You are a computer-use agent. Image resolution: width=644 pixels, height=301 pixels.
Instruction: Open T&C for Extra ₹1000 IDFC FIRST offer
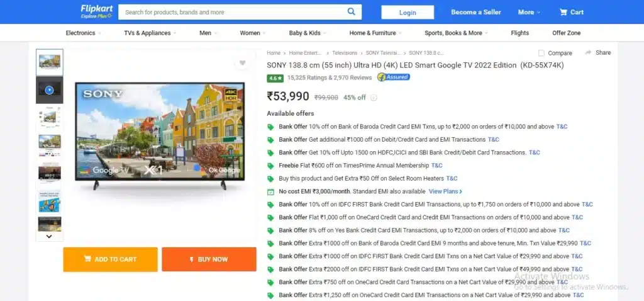577,256
